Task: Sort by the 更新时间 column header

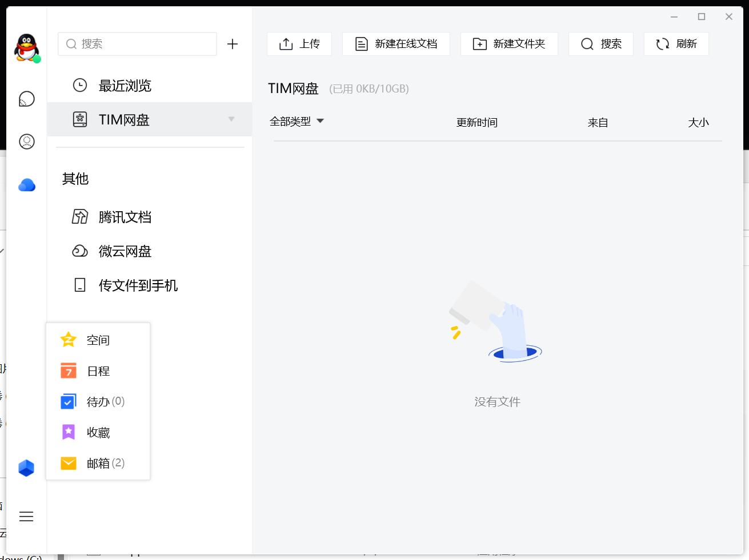Action: (x=477, y=122)
